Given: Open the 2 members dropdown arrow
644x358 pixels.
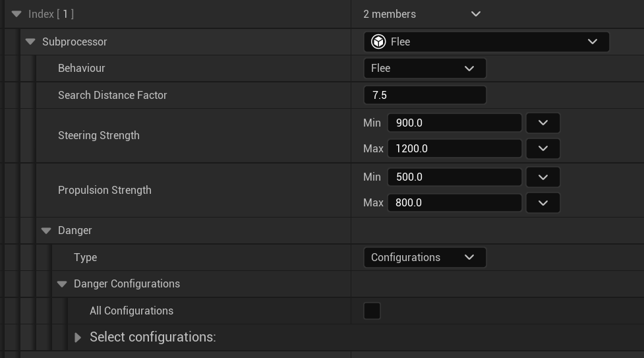Looking at the screenshot, I should click(x=475, y=14).
